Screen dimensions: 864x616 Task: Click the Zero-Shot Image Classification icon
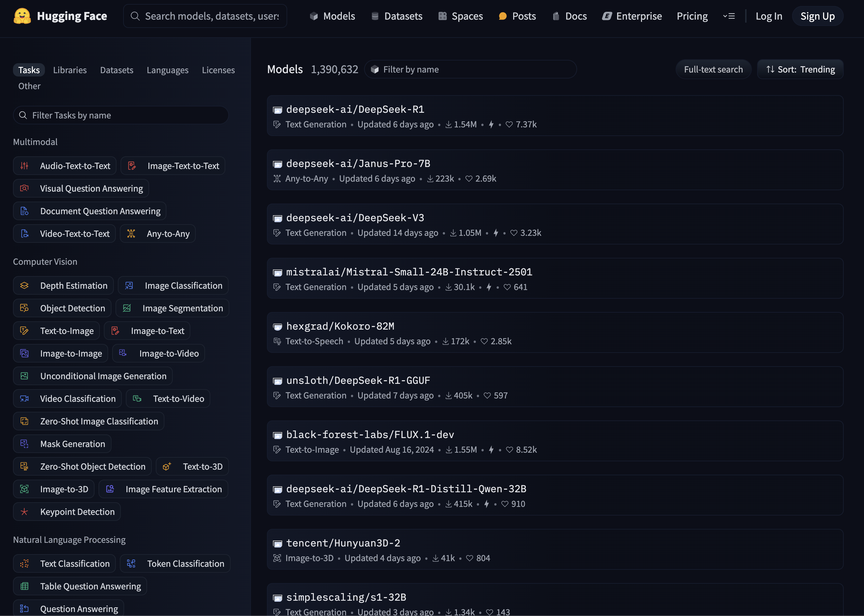tap(24, 421)
